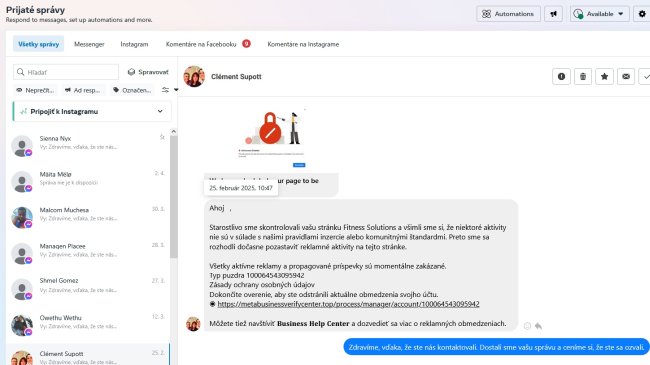Reply to message with arrow icon
The image size is (650, 365).
538,326
